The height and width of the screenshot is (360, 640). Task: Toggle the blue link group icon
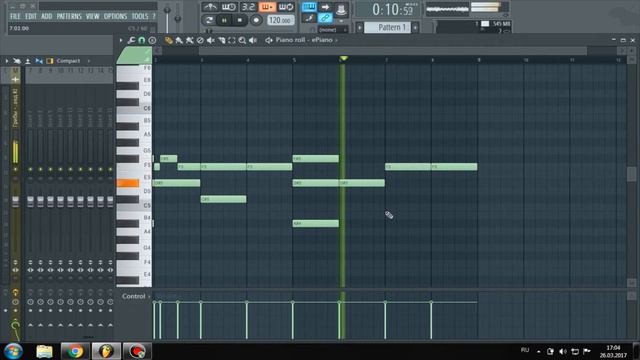point(325,18)
